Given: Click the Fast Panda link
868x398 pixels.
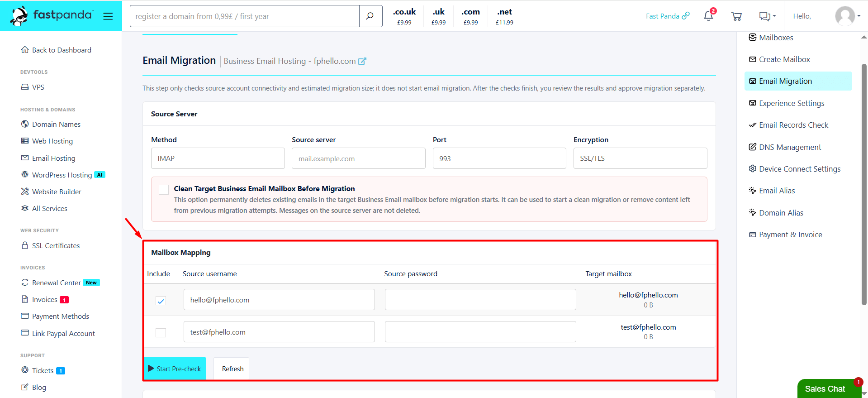Looking at the screenshot, I should pos(668,16).
